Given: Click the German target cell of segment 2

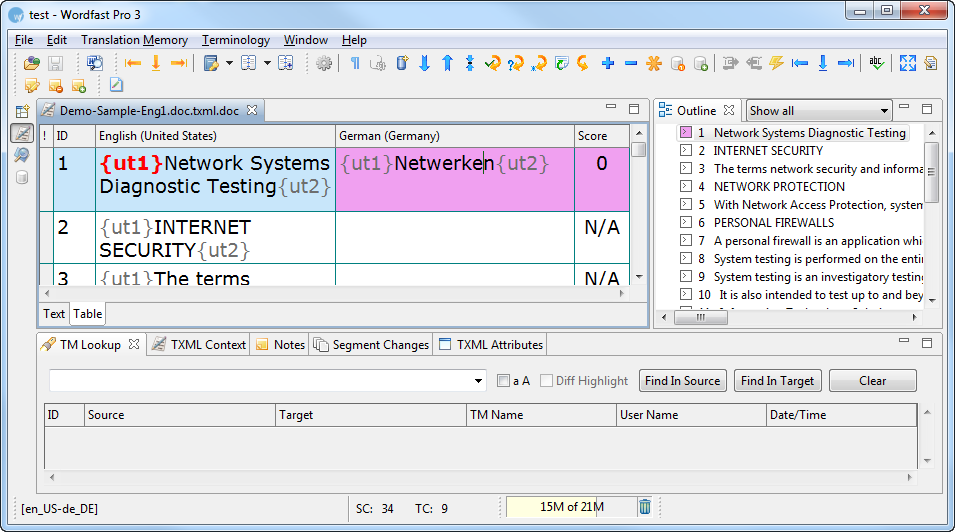Looking at the screenshot, I should [x=454, y=237].
